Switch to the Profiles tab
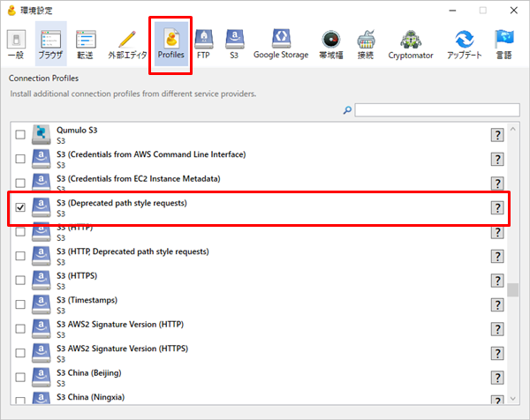 pyautogui.click(x=171, y=43)
